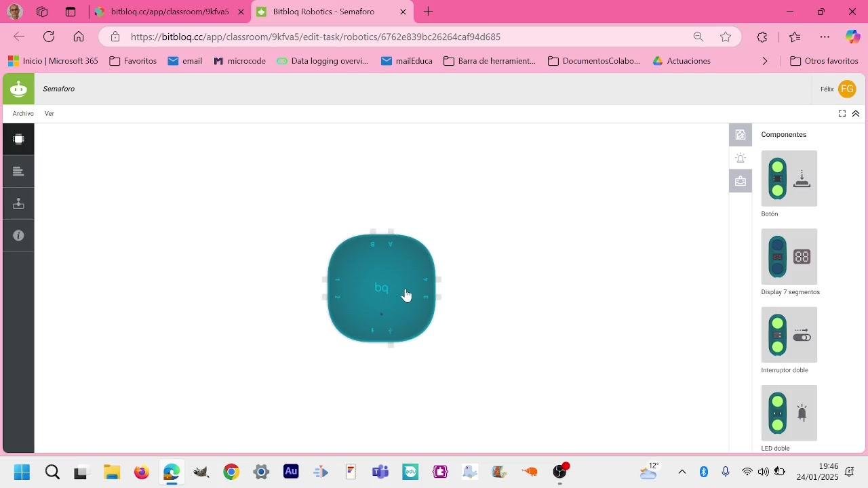Open the Data logging overview bookmark

pos(322,61)
